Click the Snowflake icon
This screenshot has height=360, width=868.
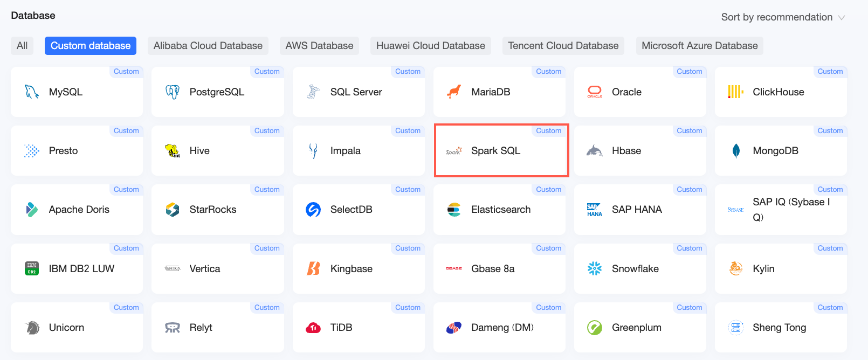(595, 268)
